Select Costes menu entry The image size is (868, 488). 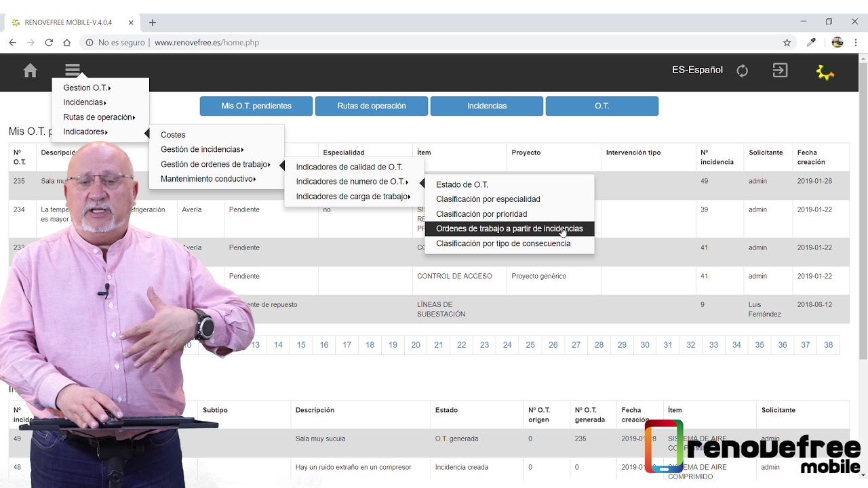click(x=173, y=135)
